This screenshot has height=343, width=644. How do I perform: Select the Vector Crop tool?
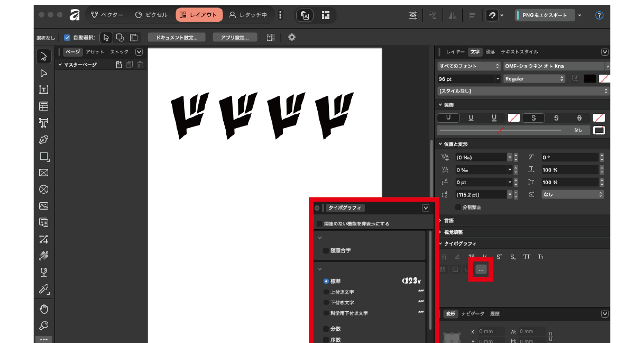coord(44,239)
